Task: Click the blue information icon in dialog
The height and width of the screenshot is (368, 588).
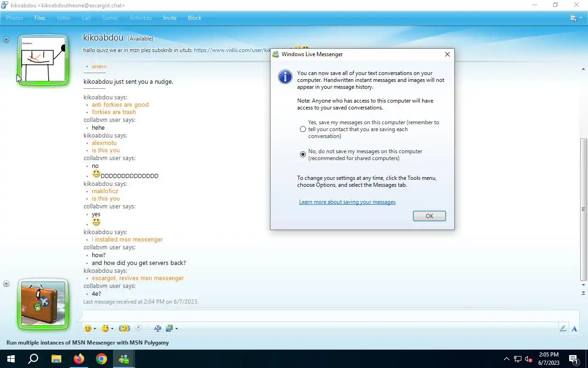Action: pos(285,77)
